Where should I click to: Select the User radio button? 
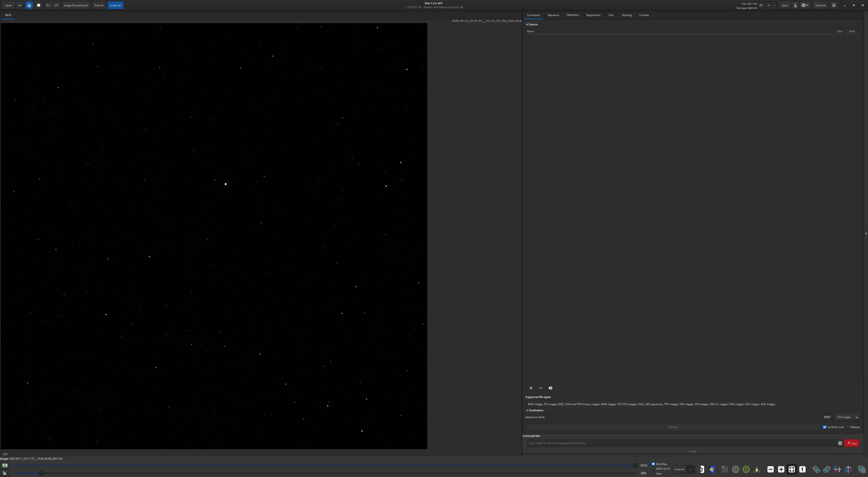coord(657,474)
